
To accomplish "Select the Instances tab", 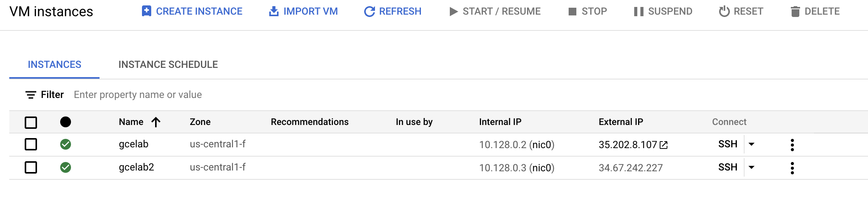I will pyautogui.click(x=54, y=64).
